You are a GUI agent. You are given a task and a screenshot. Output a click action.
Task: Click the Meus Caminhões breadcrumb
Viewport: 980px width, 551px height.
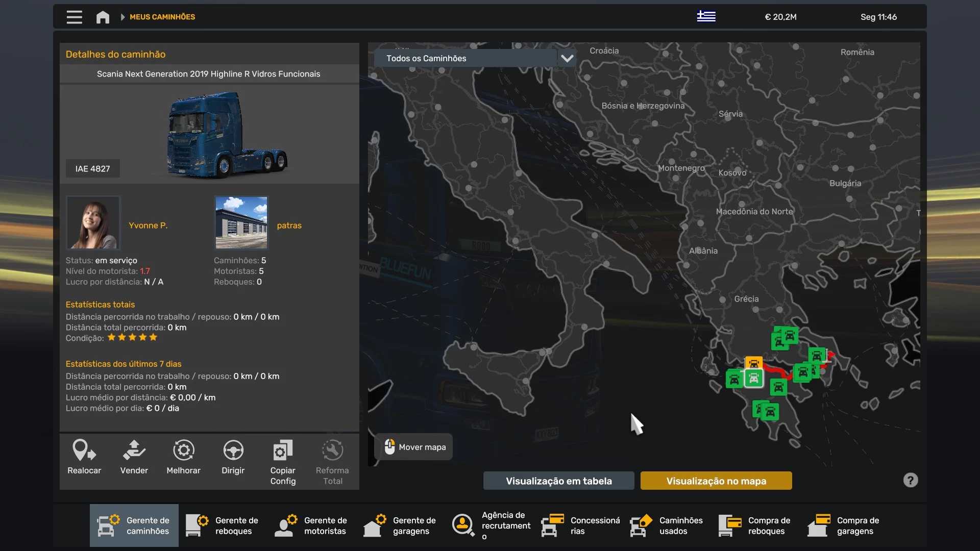pyautogui.click(x=162, y=17)
